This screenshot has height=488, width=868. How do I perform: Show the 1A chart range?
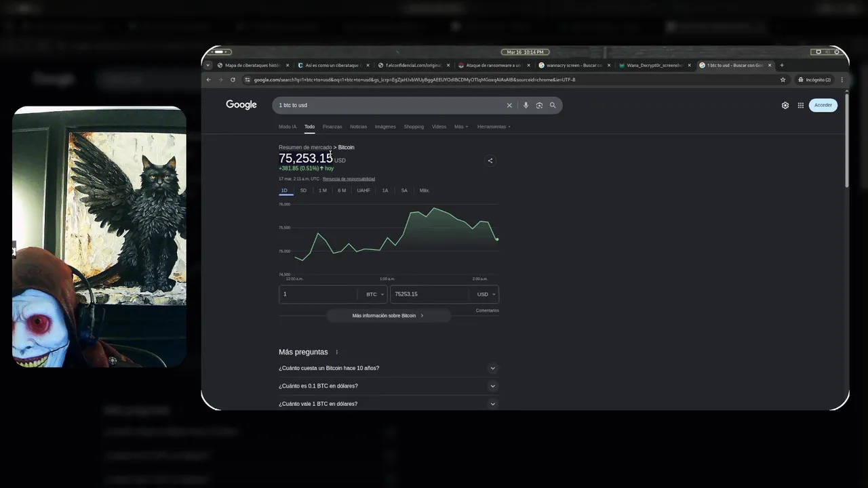coord(385,190)
